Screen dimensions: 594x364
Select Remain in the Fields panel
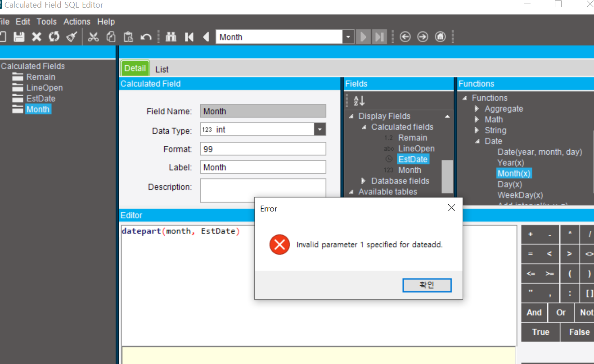(412, 138)
